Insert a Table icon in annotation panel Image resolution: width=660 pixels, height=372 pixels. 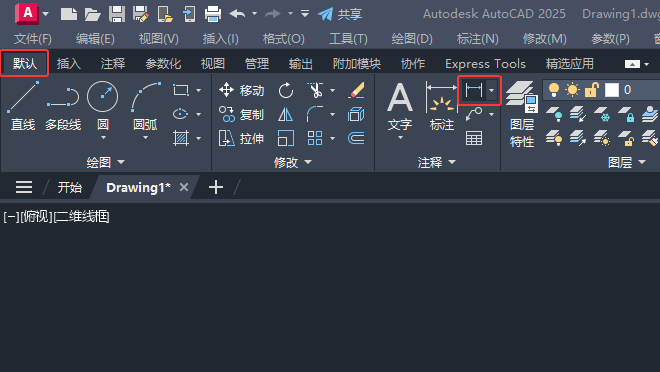474,138
